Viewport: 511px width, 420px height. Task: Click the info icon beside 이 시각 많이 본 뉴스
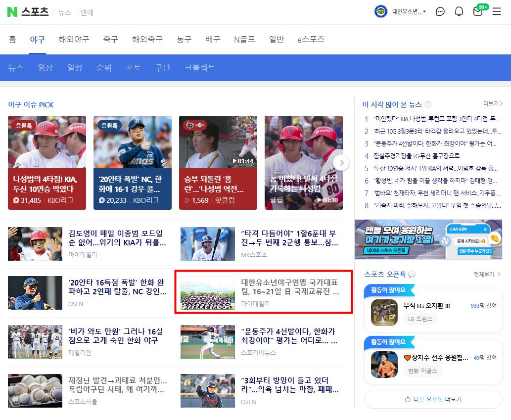coord(428,104)
